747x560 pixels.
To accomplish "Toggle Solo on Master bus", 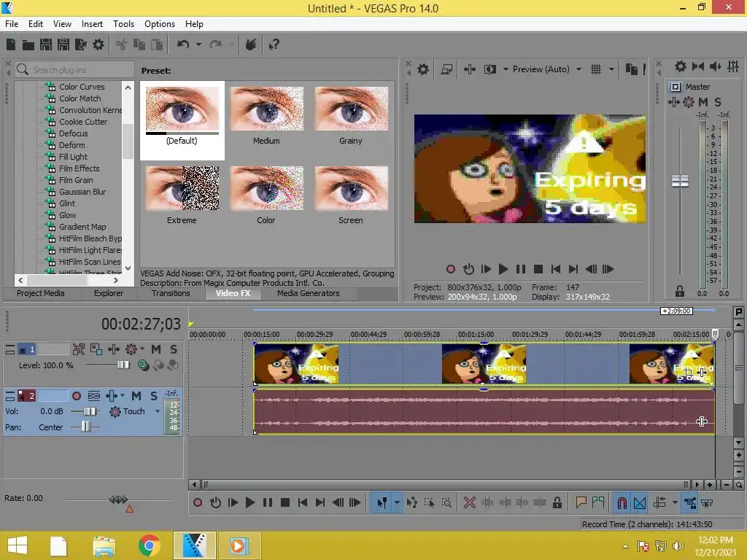I will tap(718, 102).
